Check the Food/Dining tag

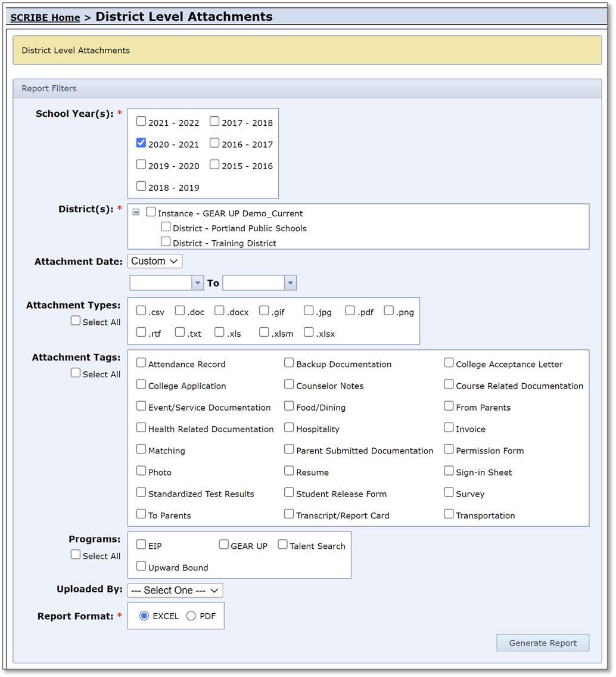(x=289, y=406)
